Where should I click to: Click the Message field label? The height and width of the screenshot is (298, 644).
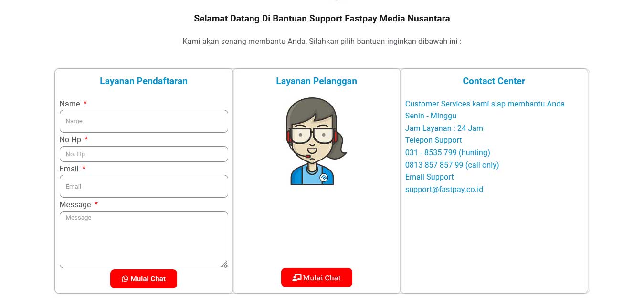(x=75, y=204)
